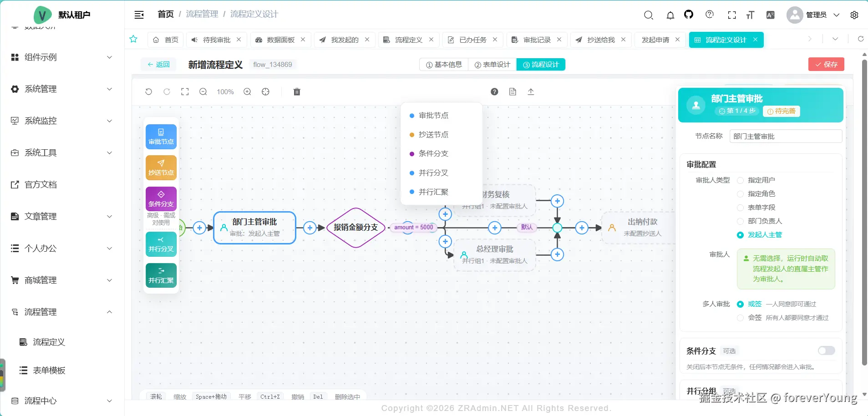
Task: Expand the 商城管理 sidebar menu
Action: pyautogui.click(x=62, y=280)
